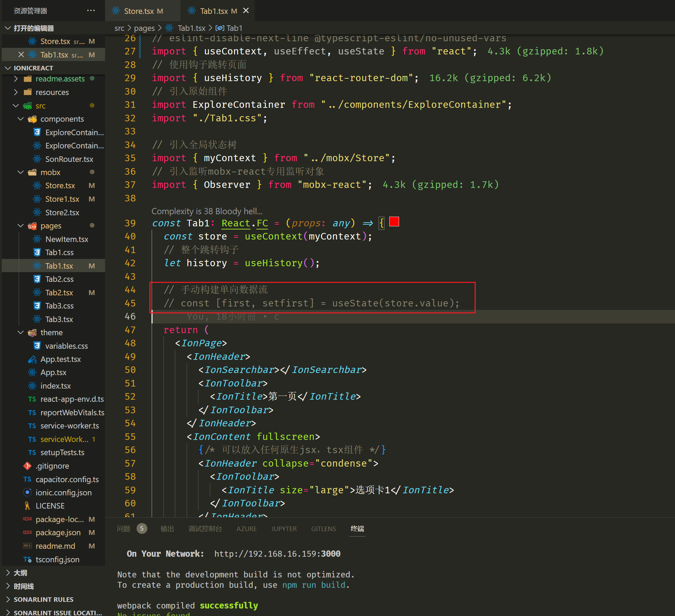The height and width of the screenshot is (616, 675).
Task: Click the complexity code lens above Tab1
Action: [x=207, y=211]
